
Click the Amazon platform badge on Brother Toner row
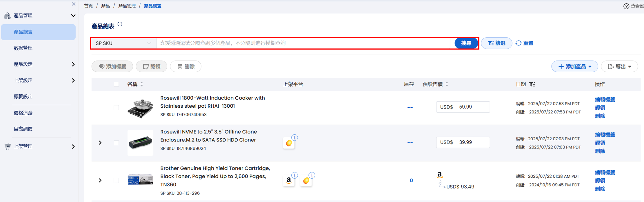coord(289,181)
